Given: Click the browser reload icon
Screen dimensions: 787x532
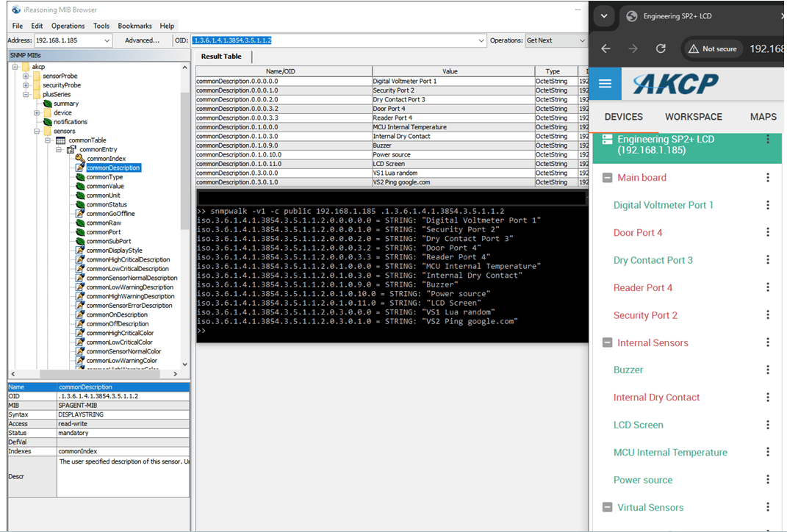Looking at the screenshot, I should (661, 48).
